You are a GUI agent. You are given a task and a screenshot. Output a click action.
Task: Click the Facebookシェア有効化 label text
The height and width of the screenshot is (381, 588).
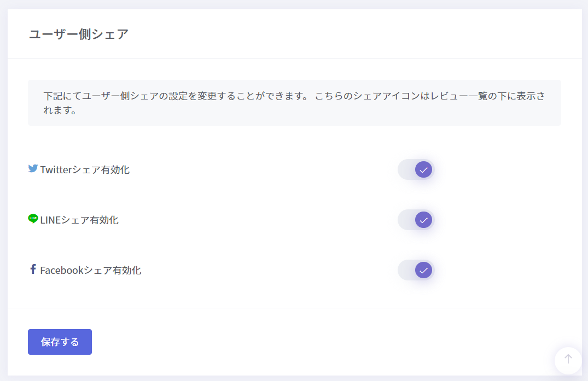(x=90, y=270)
